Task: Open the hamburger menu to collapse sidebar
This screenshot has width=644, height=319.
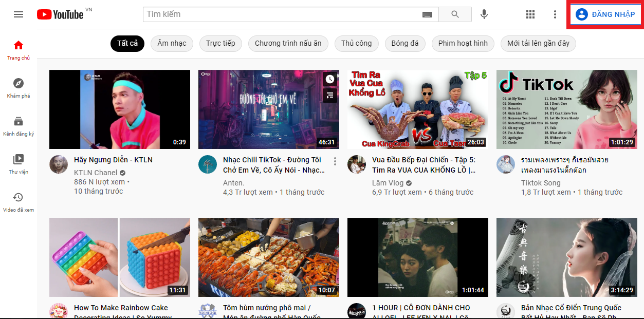Action: pos(19,14)
